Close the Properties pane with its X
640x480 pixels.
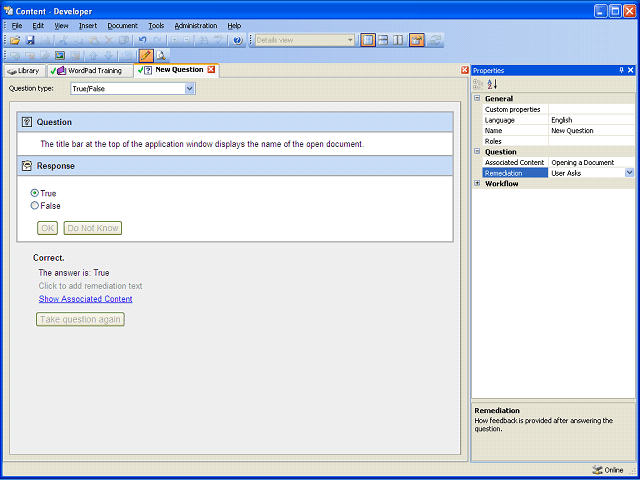631,70
